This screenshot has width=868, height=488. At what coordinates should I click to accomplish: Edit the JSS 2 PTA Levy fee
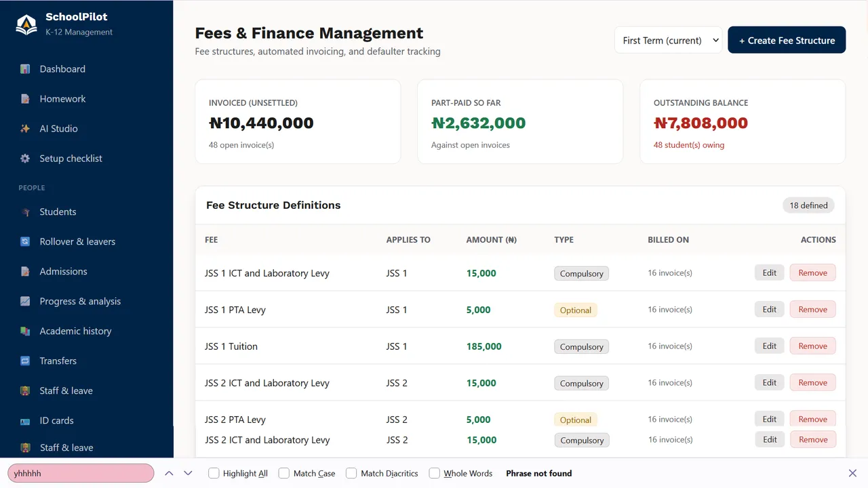coord(769,419)
